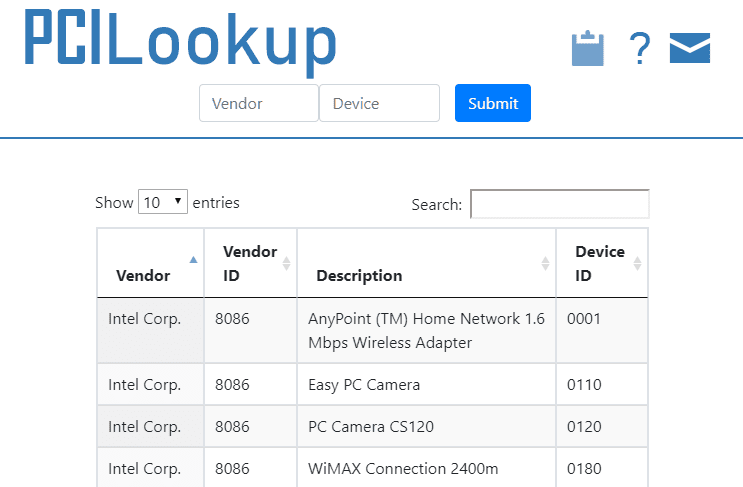Select the WiMAX Connection 2400m cell
The image size is (743, 487).
click(426, 468)
